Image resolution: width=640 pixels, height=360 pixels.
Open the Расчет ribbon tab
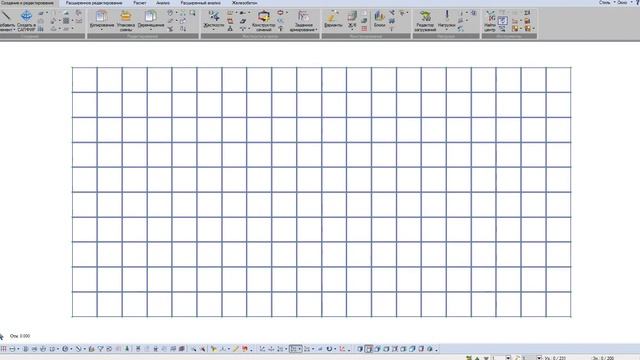click(x=140, y=3)
